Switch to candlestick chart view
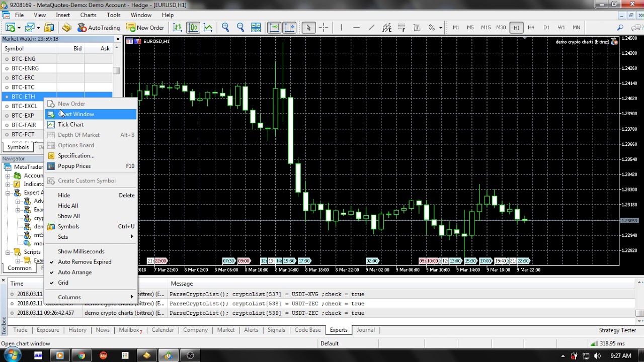The width and height of the screenshot is (644, 362). click(193, 28)
